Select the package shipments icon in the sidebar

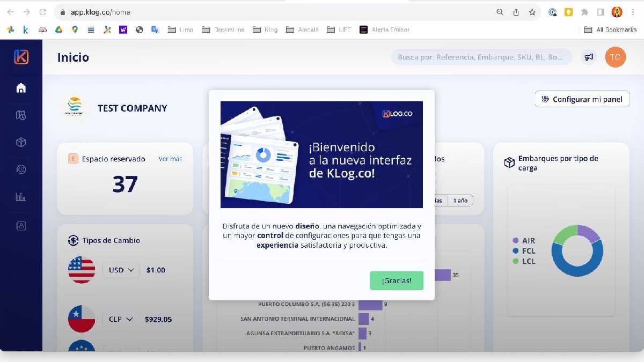click(20, 142)
